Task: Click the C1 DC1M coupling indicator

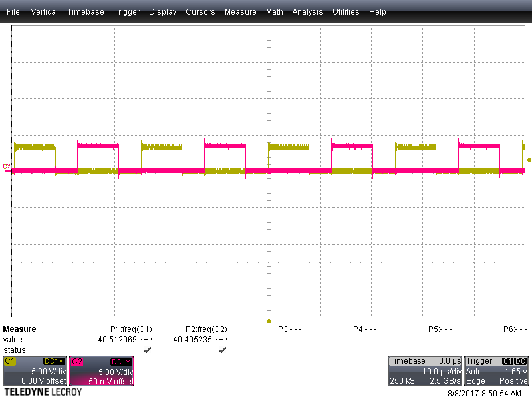Action: (54, 361)
